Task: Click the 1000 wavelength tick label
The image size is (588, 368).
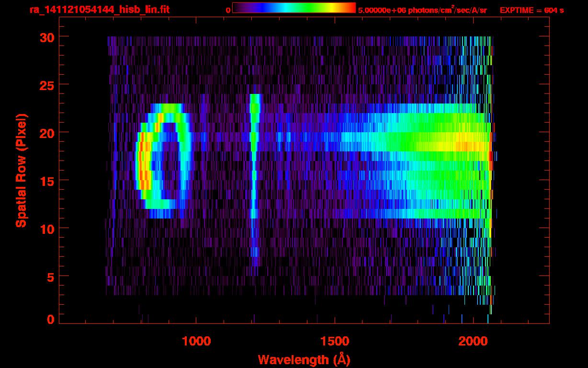Action: pos(196,341)
